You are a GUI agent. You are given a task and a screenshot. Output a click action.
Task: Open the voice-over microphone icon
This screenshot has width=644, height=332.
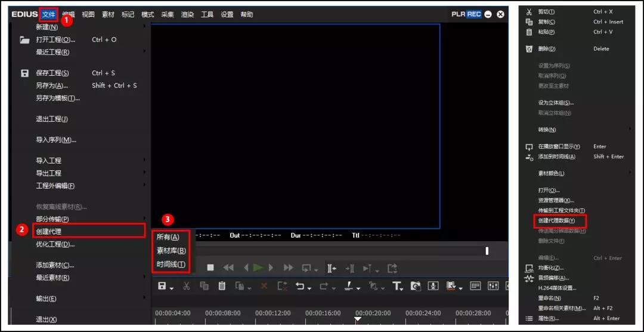434,286
